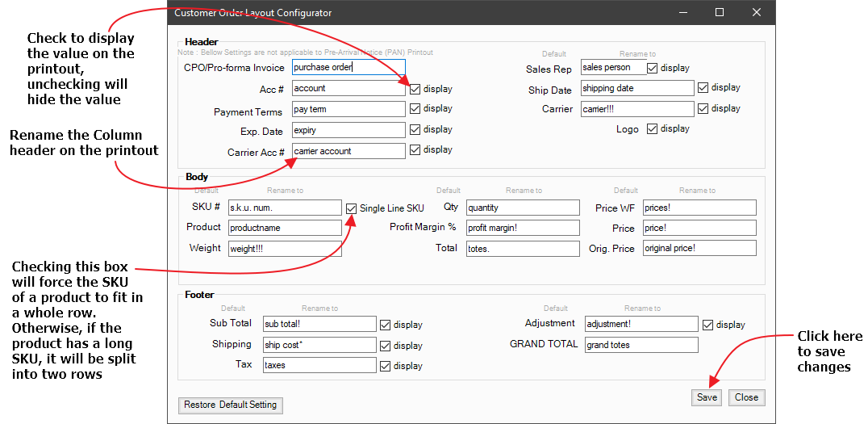Toggle the Acc # display checkbox
This screenshot has width=868, height=424.
click(415, 89)
